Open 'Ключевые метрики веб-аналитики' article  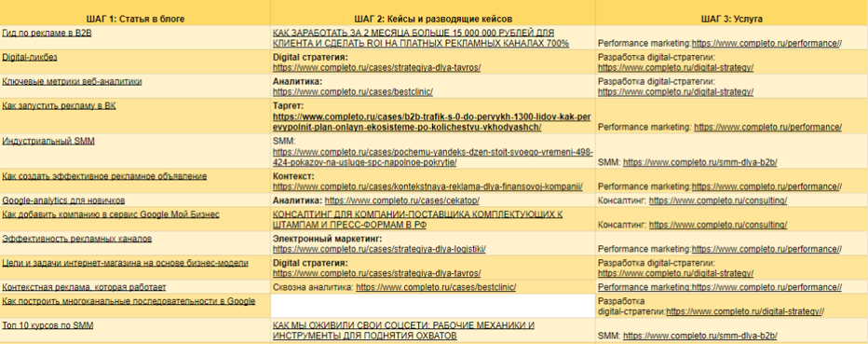tap(72, 81)
